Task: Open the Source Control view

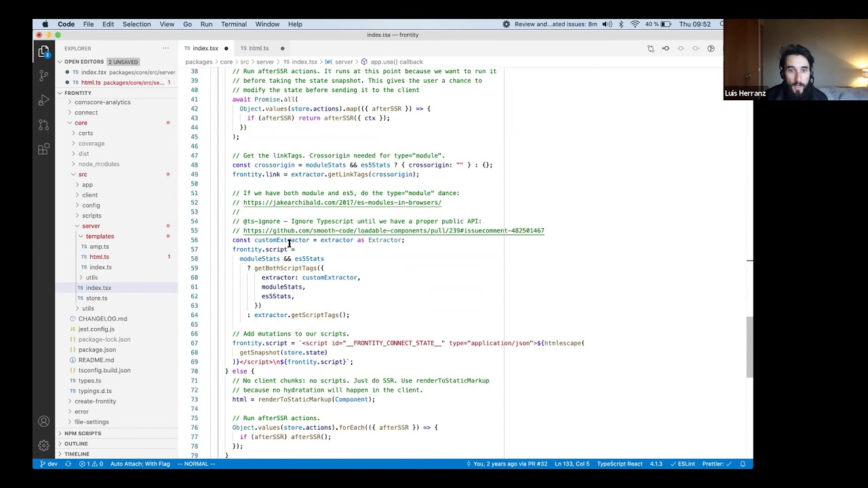Action: click(43, 75)
